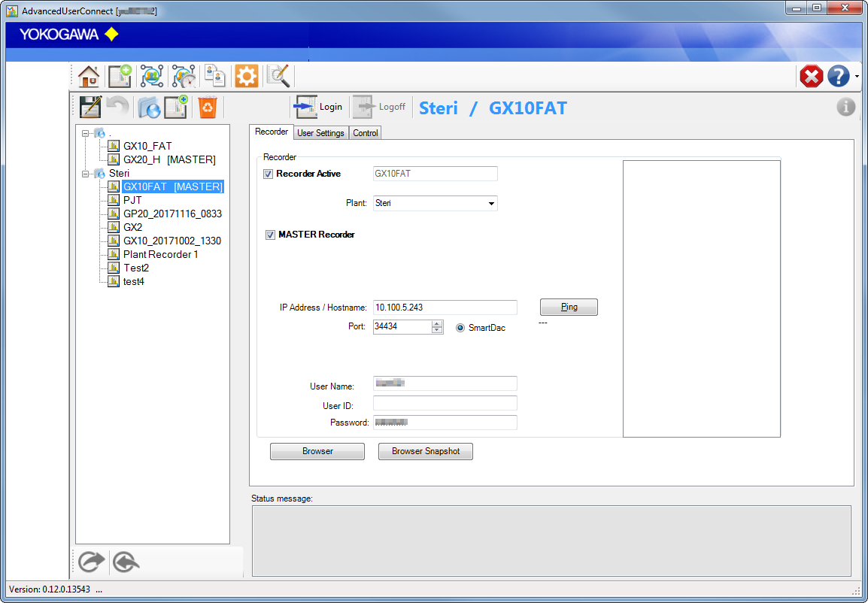Click the recorder icon beside GX10_FAT

(x=114, y=146)
